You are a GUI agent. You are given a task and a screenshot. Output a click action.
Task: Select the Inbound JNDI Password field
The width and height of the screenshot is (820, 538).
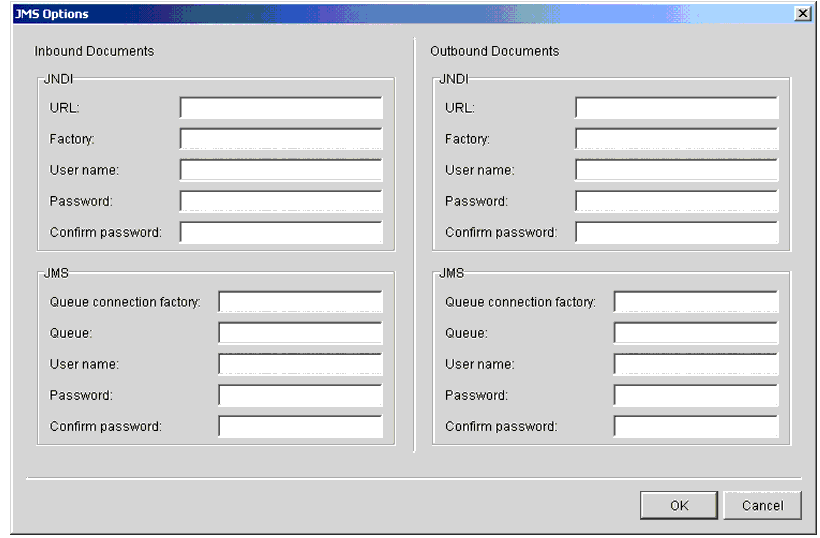[x=281, y=201]
